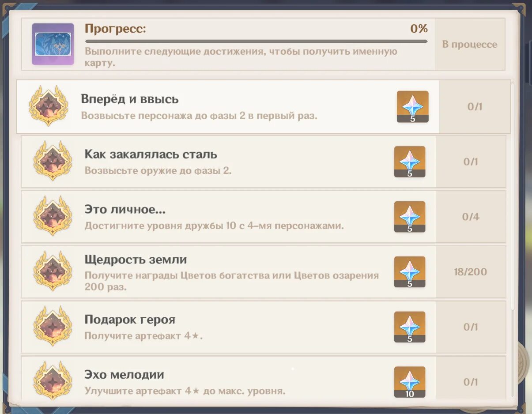Click the Прогресс: heading
The width and height of the screenshot is (532, 414).
116,29
